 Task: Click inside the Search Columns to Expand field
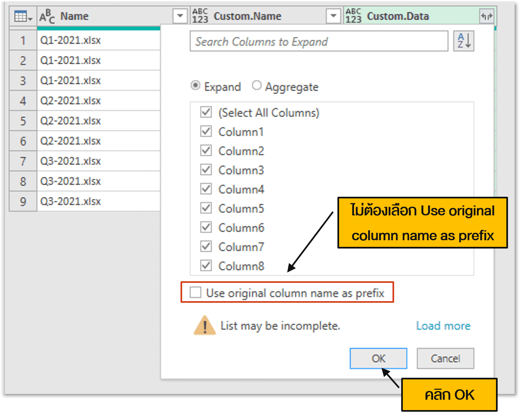coord(290,41)
